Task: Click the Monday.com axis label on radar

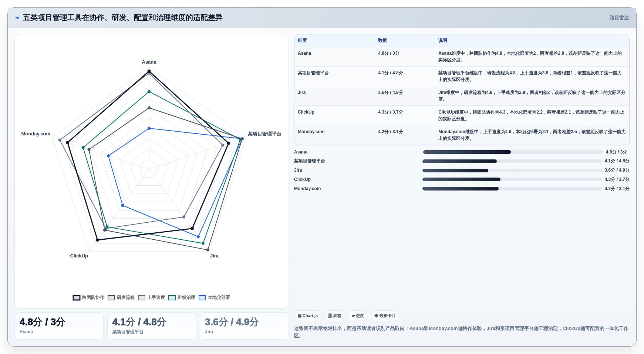Action: click(36, 134)
